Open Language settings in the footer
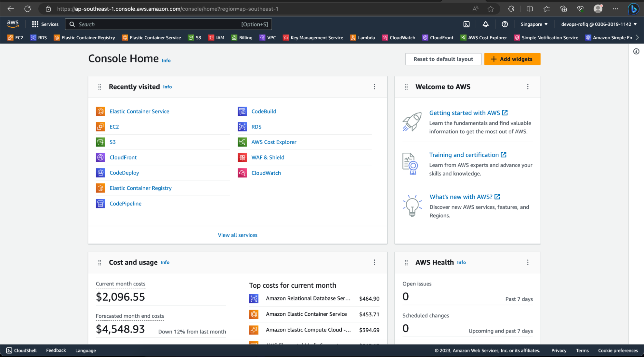Viewport: 644px width, 357px height. (85, 351)
